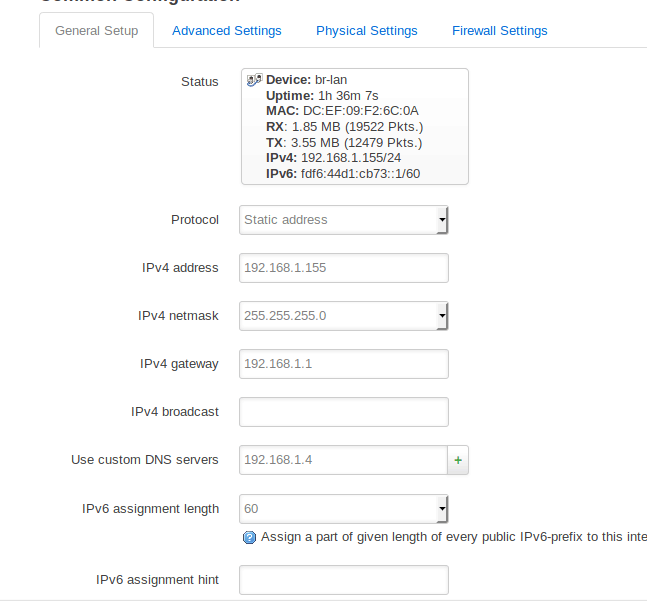This screenshot has width=647, height=601.
Task: Open the IPv6 assignment length dropdown
Action: (x=344, y=509)
